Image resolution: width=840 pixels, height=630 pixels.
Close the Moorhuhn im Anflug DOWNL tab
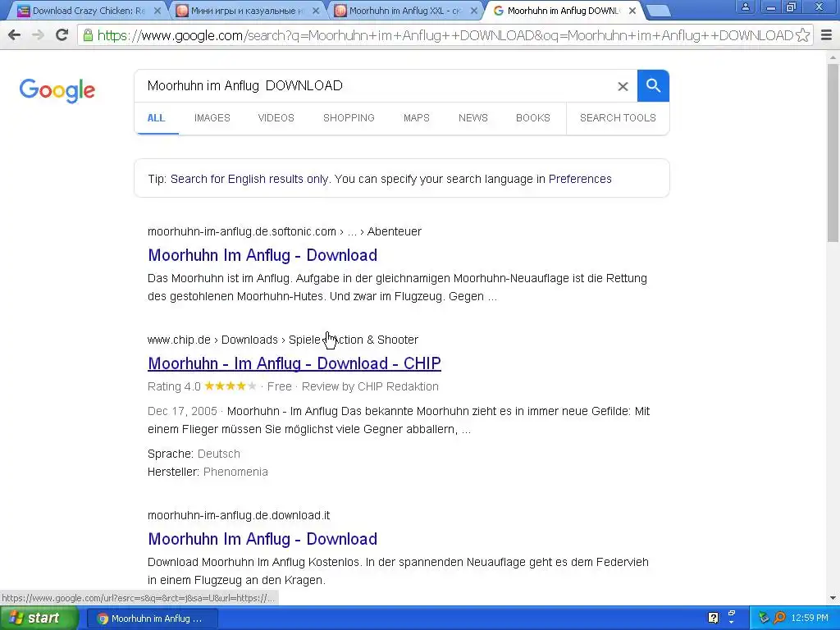(x=632, y=11)
